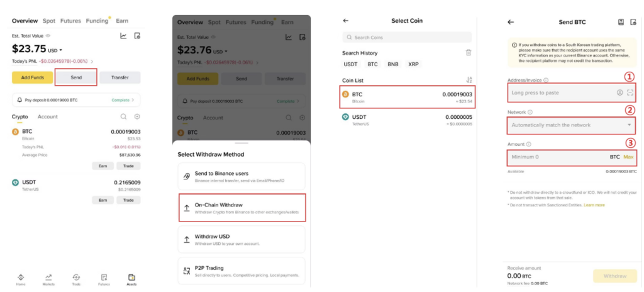The image size is (644, 292).
Task: Toggle the Coin List A-Z sort order
Action: tap(469, 80)
